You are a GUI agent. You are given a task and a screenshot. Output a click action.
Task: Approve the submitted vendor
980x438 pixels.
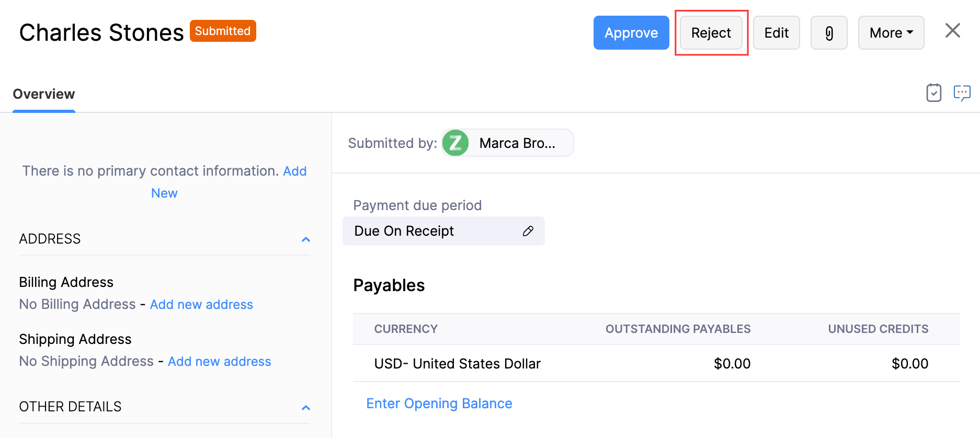[x=631, y=33]
